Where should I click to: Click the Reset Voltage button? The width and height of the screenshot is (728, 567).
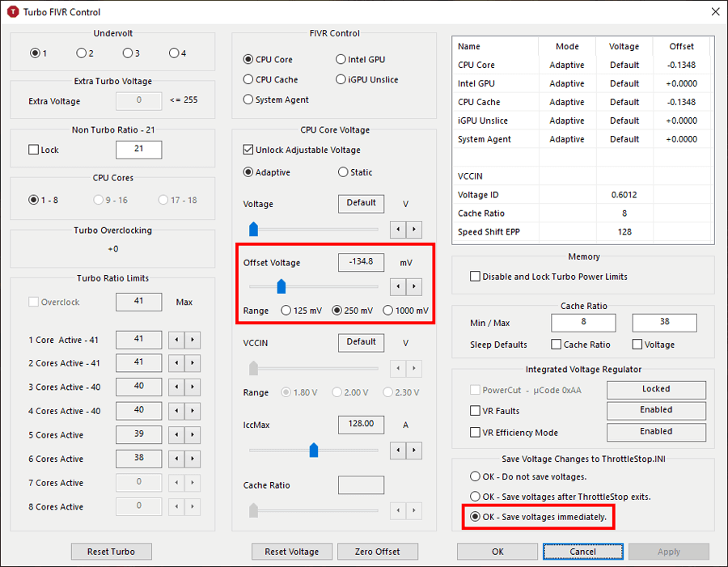tap(291, 551)
